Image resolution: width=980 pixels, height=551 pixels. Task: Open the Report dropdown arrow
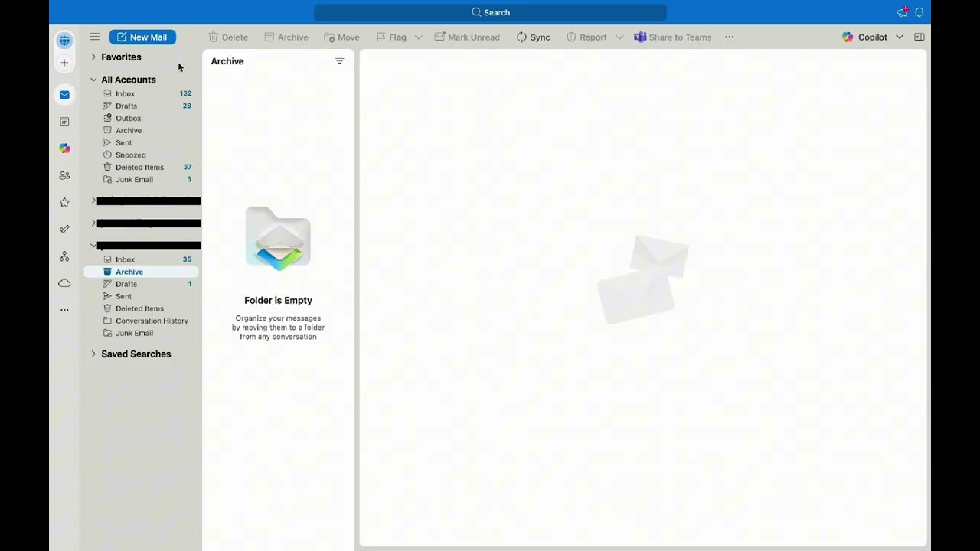[619, 37]
